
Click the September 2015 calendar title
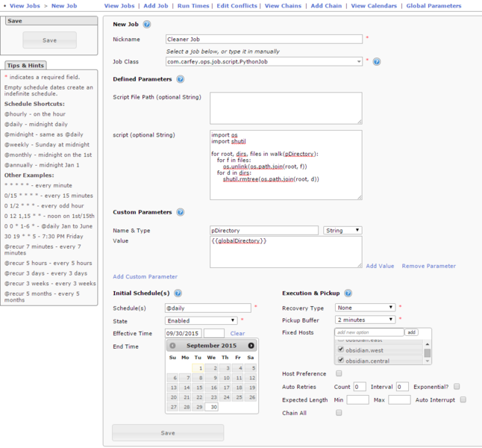pyautogui.click(x=211, y=346)
